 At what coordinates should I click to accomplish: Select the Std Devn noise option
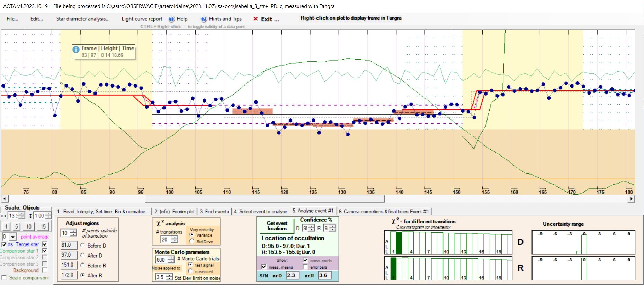click(191, 241)
